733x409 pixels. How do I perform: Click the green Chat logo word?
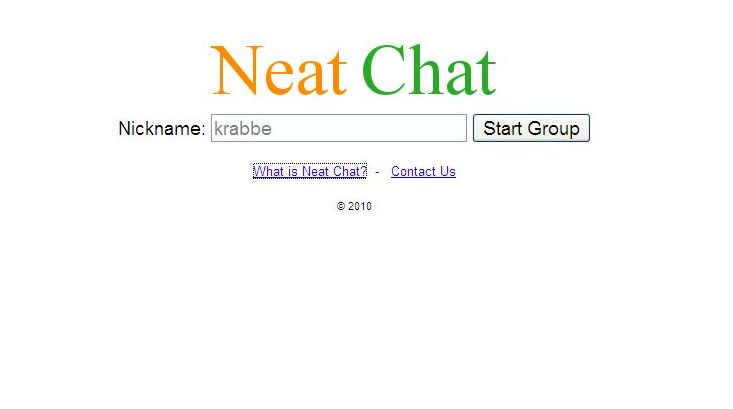(428, 70)
